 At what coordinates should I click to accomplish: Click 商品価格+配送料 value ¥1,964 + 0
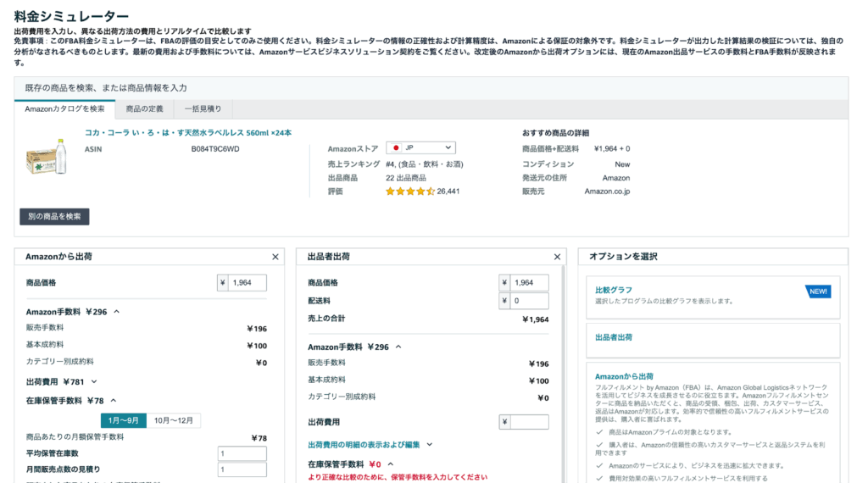point(612,149)
